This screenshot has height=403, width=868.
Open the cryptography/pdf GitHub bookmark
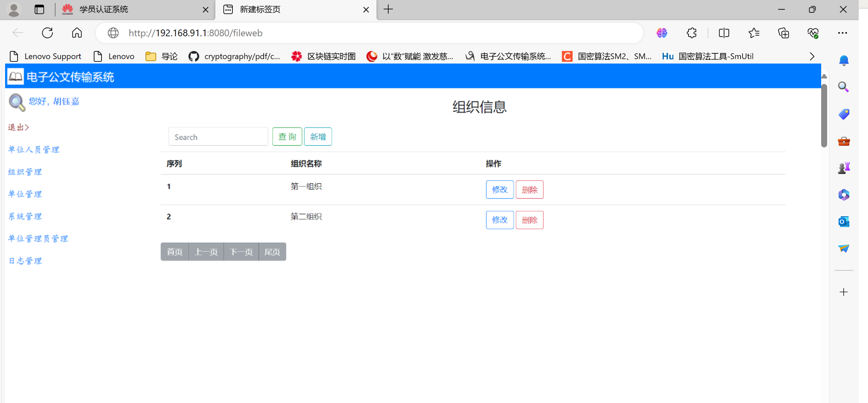point(235,56)
